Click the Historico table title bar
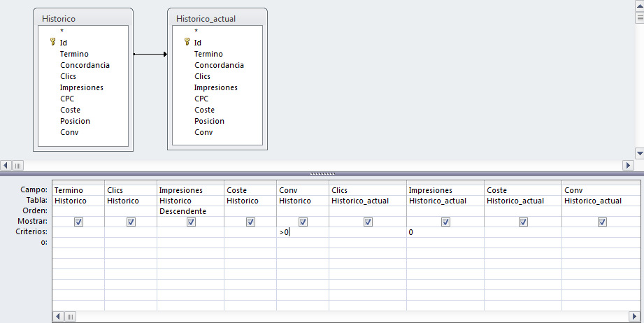This screenshot has height=323, width=644. click(83, 18)
